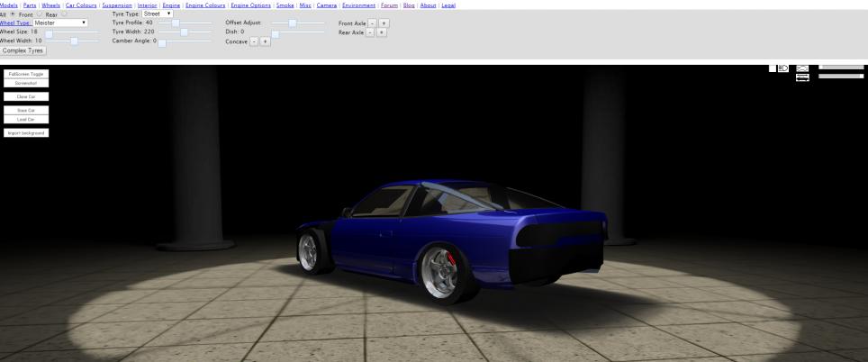The height and width of the screenshot is (362, 868).
Task: Click the white square icon beside the headlights
Action: [773, 68]
